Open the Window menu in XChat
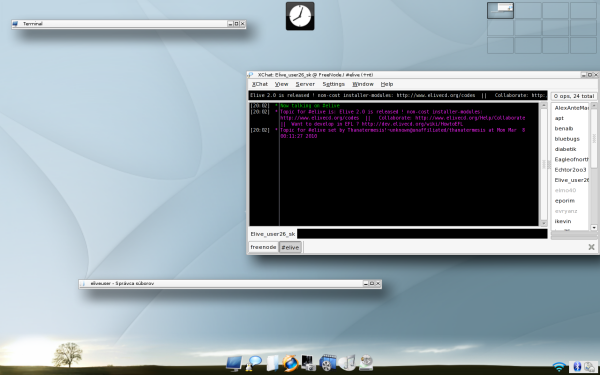 pos(363,84)
